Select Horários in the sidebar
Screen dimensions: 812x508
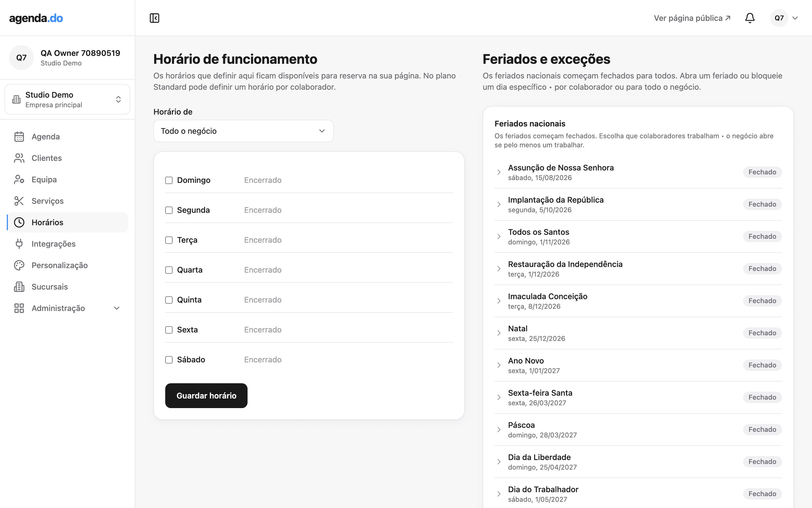coord(67,222)
